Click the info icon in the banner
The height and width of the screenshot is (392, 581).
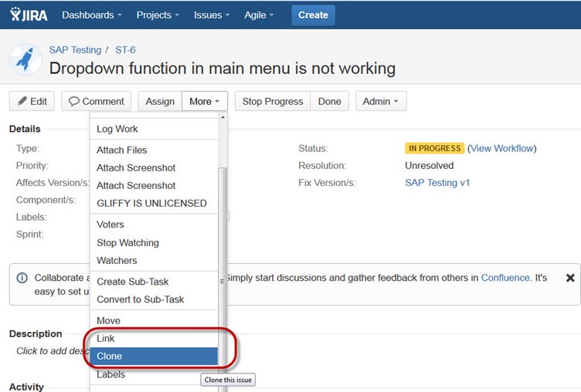[22, 278]
